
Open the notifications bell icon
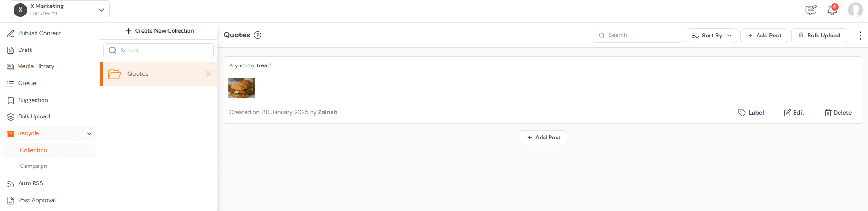832,10
